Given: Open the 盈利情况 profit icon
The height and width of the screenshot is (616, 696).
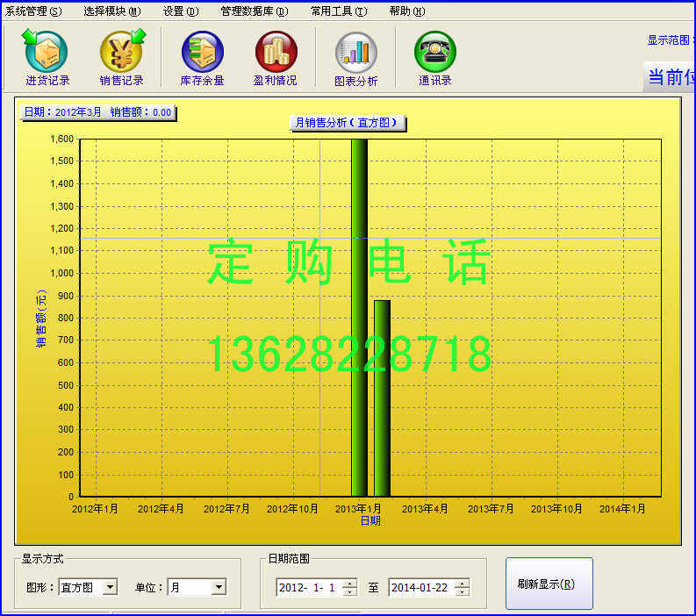Looking at the screenshot, I should click(276, 58).
